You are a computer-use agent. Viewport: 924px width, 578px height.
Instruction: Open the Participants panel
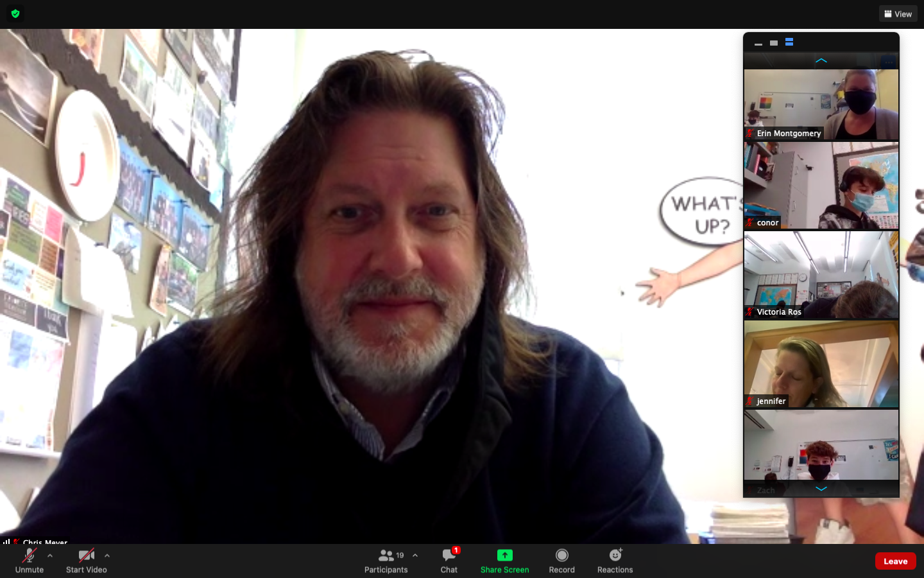386,561
